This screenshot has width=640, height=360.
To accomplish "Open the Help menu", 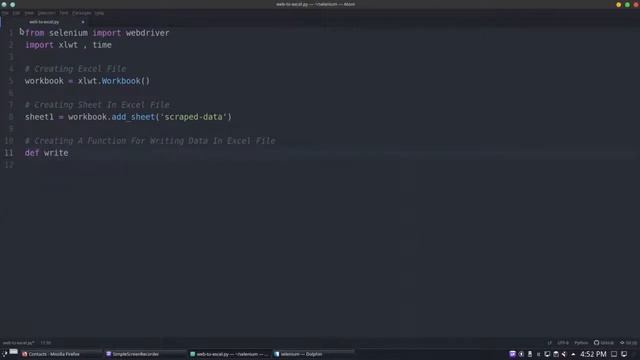I will [99, 13].
